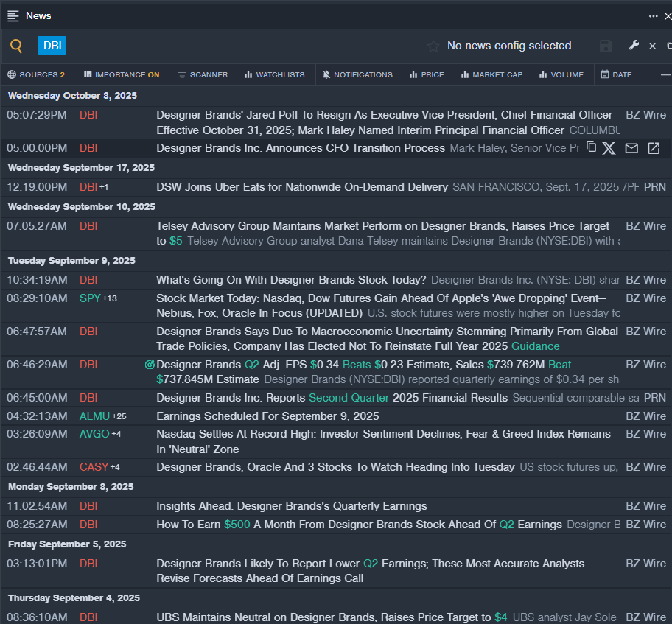Favorite the news config with the star icon

[x=433, y=46]
